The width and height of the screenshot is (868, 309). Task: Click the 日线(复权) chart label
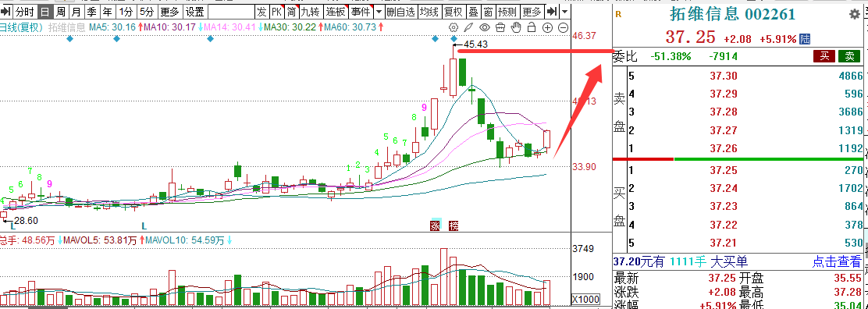point(22,27)
